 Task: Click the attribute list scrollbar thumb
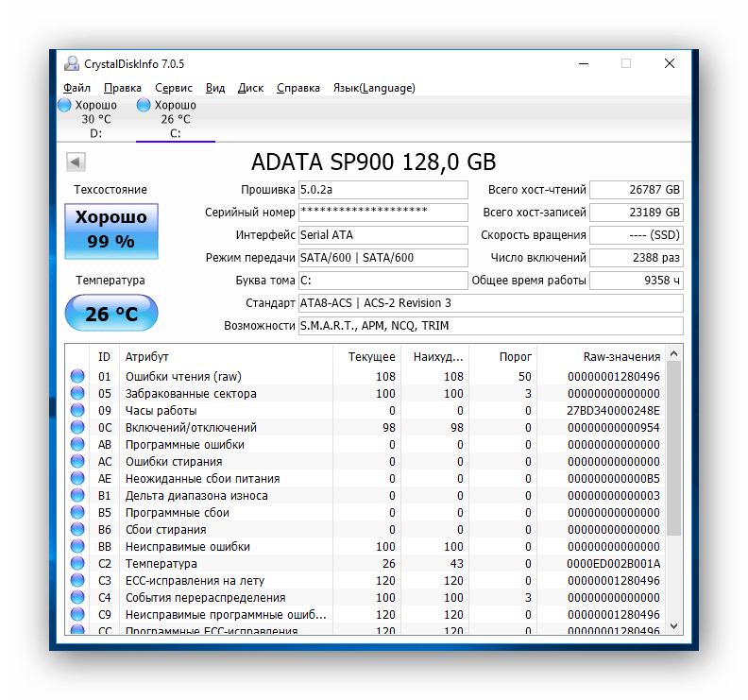(x=673, y=448)
